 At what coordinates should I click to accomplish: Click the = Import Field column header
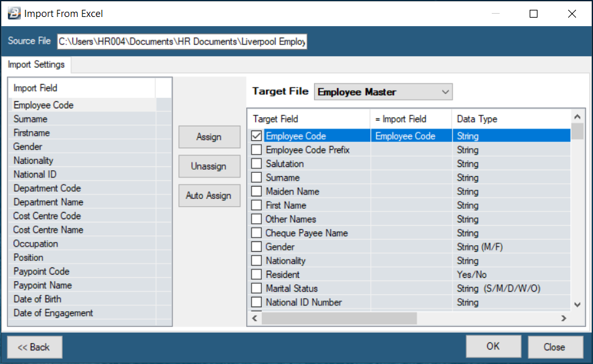coord(411,119)
